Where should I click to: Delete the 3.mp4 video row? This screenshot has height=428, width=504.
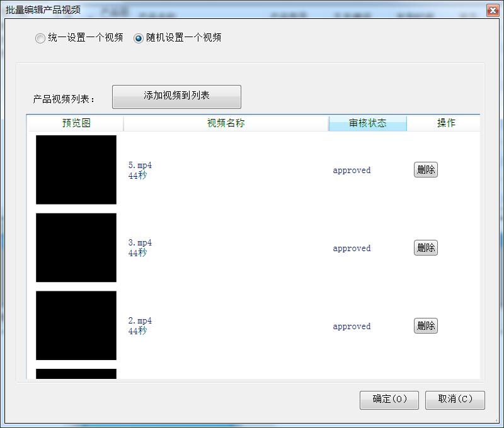pos(426,247)
